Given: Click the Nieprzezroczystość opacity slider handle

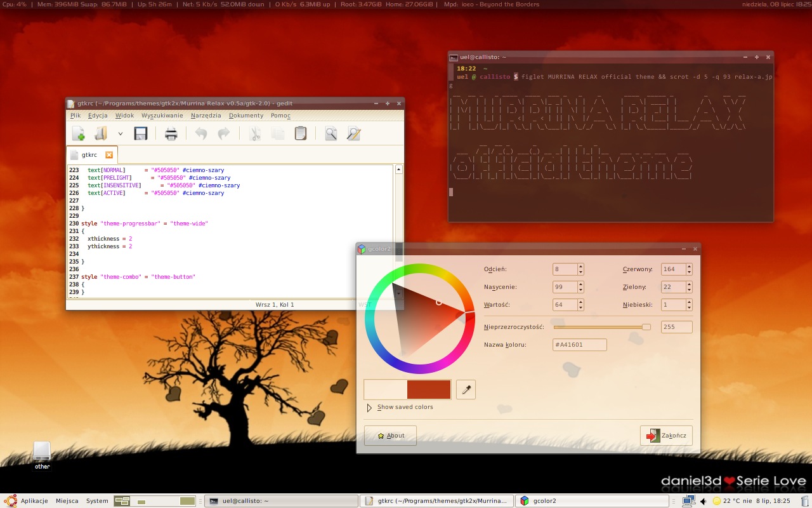Looking at the screenshot, I should pyautogui.click(x=646, y=327).
